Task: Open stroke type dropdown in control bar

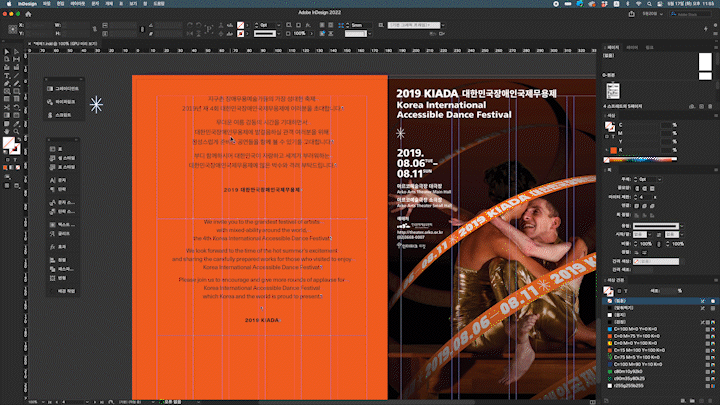Action: point(279,34)
